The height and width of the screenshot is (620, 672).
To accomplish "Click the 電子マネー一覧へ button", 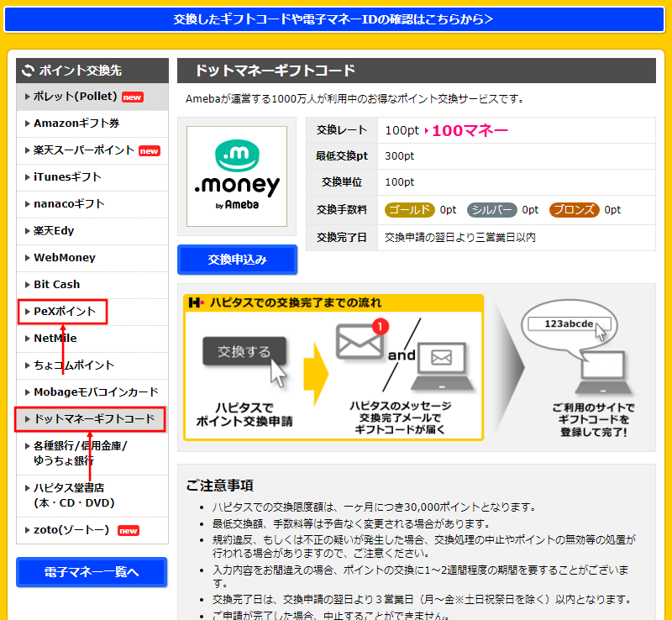I will (x=92, y=572).
